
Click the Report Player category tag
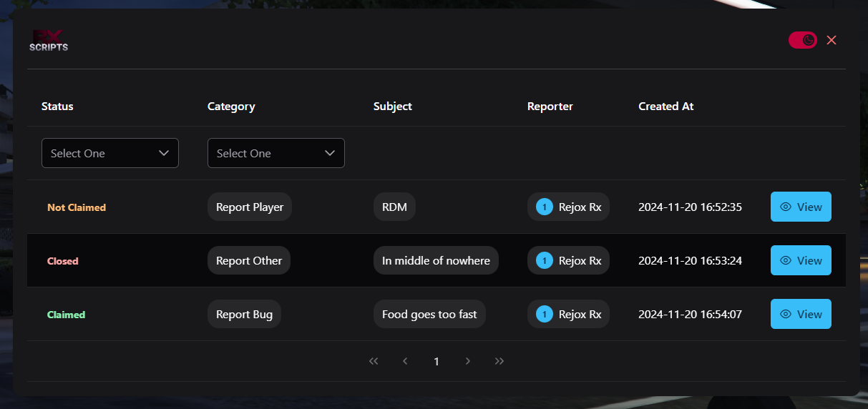[x=250, y=207]
